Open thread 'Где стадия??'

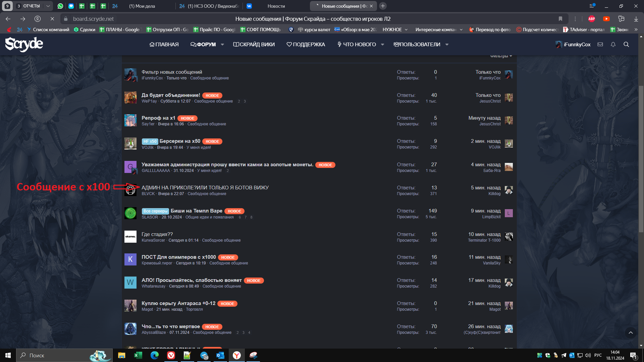[x=157, y=234]
